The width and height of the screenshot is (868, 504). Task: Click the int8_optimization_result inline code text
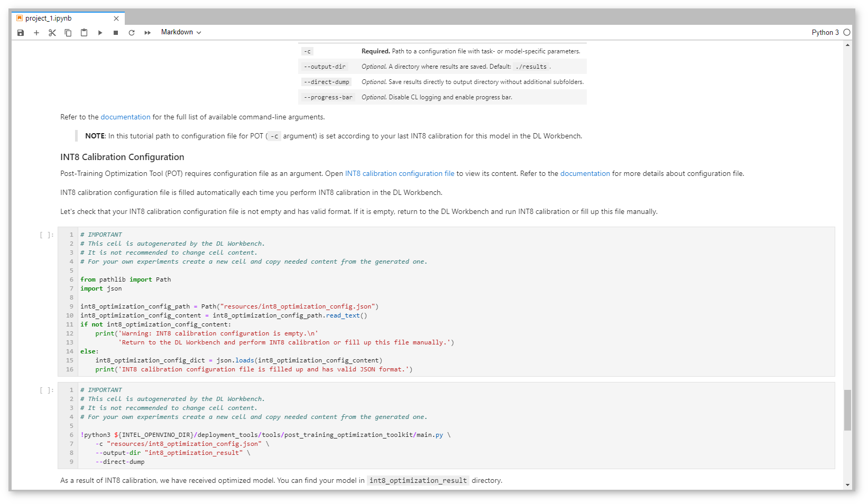click(x=418, y=481)
